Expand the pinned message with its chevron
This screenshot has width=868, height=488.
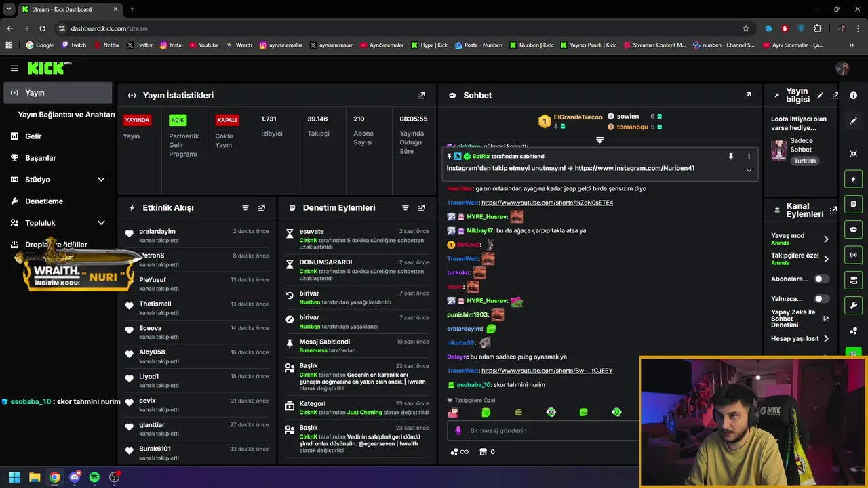tap(749, 171)
